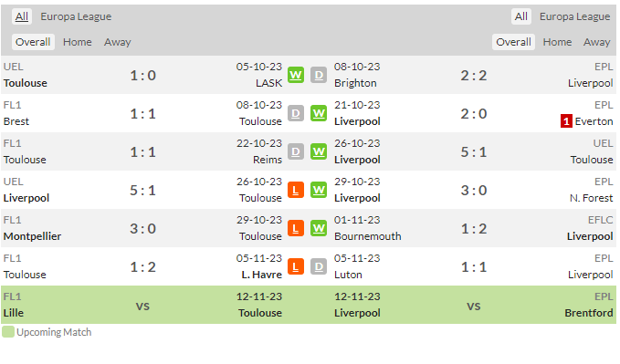
Task: Switch left table to Home results
Action: (x=78, y=42)
